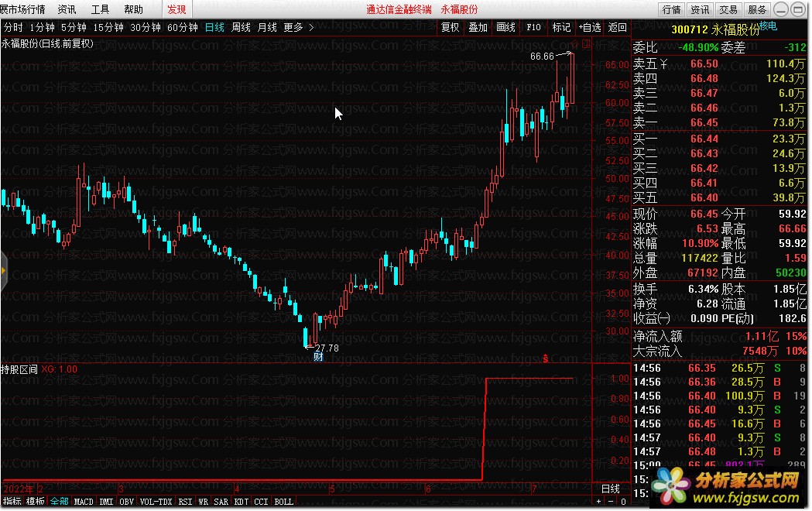Switch indicator to KDT
The image size is (812, 511).
(x=242, y=501)
